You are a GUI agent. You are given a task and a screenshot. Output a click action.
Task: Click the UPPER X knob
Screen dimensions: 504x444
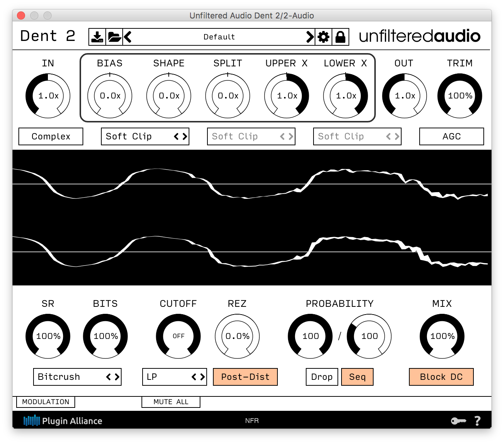287,96
